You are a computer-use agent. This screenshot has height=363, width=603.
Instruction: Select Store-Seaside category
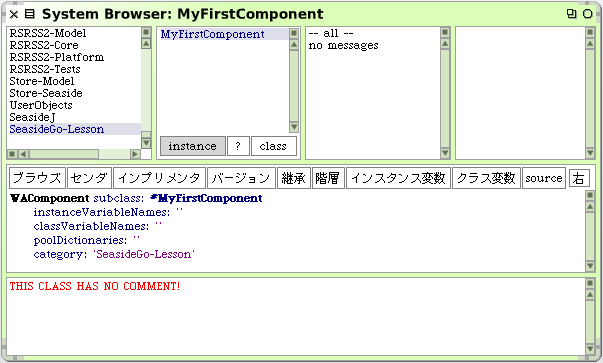[46, 93]
